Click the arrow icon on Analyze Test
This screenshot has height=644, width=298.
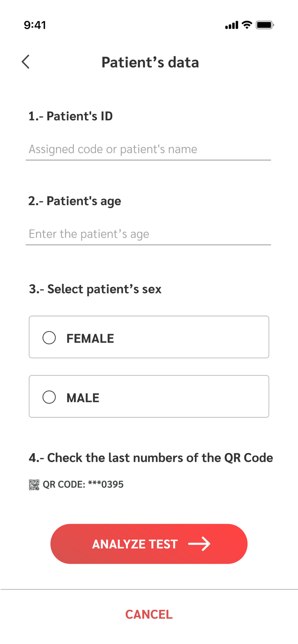pos(199,544)
